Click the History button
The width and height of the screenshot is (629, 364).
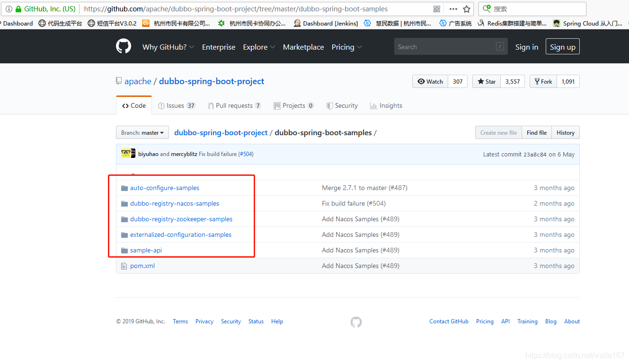(x=566, y=133)
